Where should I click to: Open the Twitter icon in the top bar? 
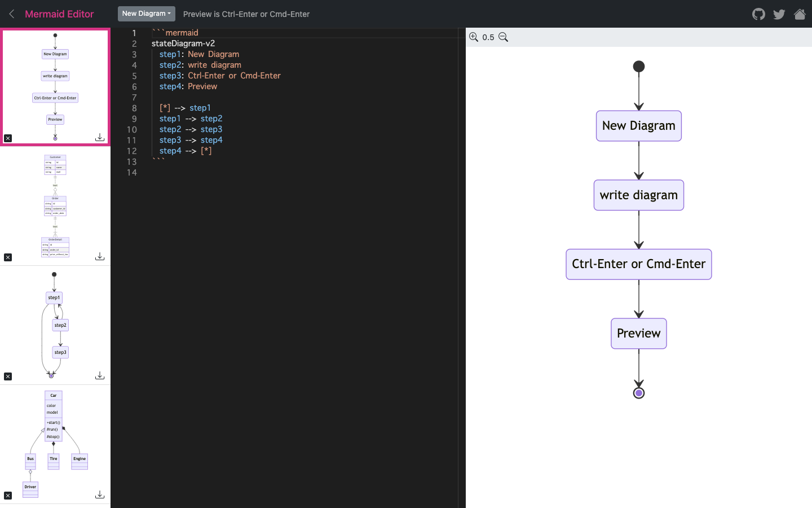pos(779,14)
